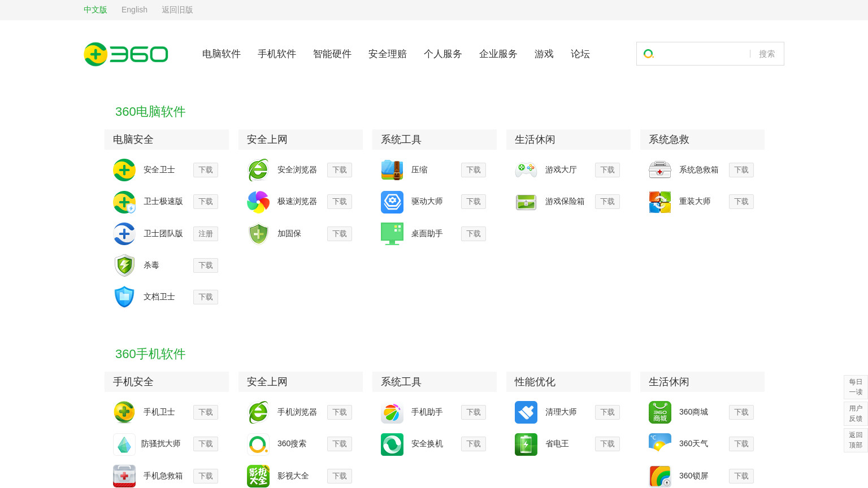Click the 重装大师 icon
Screen dimensions: 868x488
[x=660, y=202]
